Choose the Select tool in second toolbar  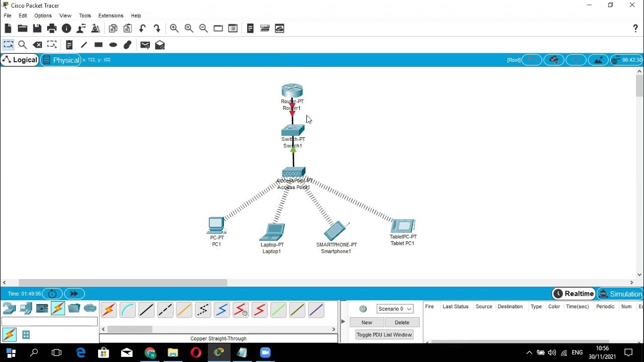point(8,45)
